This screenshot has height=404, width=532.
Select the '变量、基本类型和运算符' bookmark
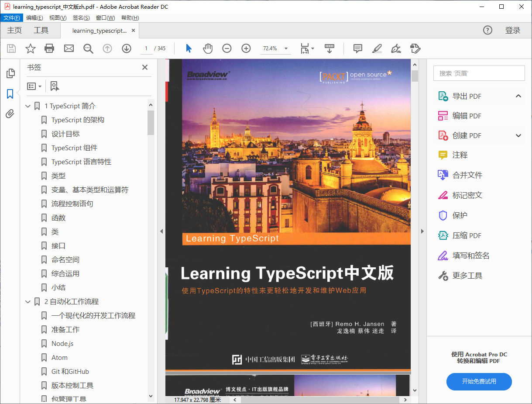(x=90, y=190)
